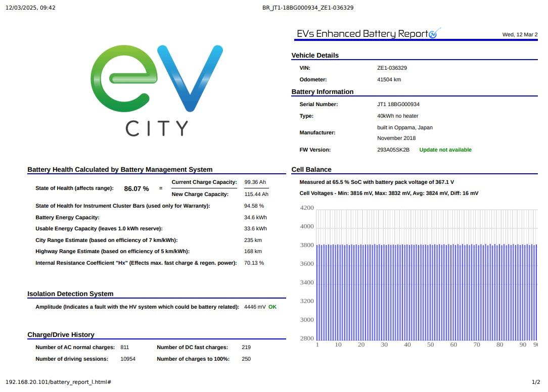Click the date 'Wed, 12 Mar 2' in report header
The image size is (548, 392).
tap(520, 34)
